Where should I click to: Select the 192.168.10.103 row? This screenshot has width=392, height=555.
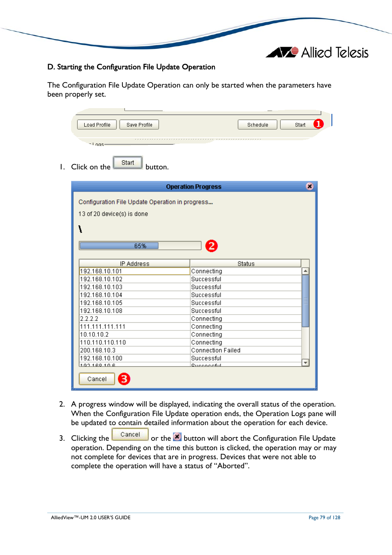[190, 287]
